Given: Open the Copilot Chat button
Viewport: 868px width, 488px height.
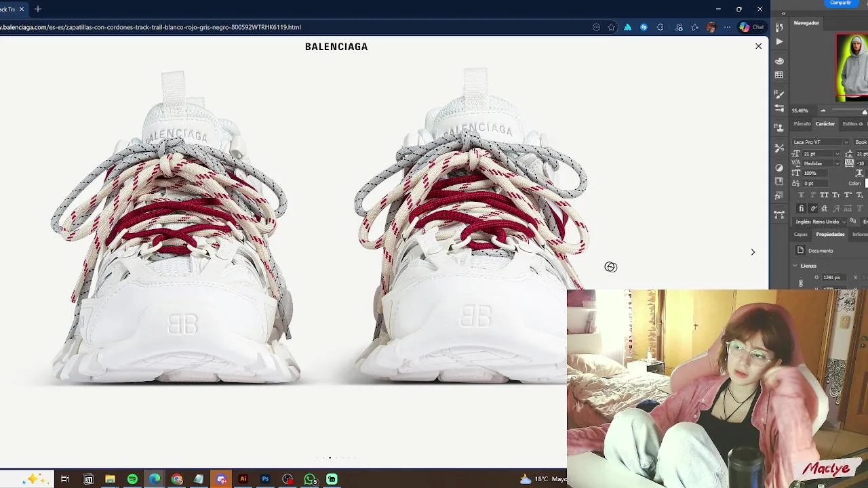Looking at the screenshot, I should [x=751, y=27].
